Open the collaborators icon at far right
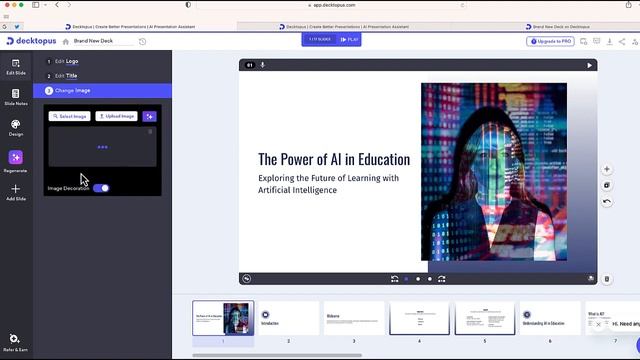640x360 pixels. 635,41
